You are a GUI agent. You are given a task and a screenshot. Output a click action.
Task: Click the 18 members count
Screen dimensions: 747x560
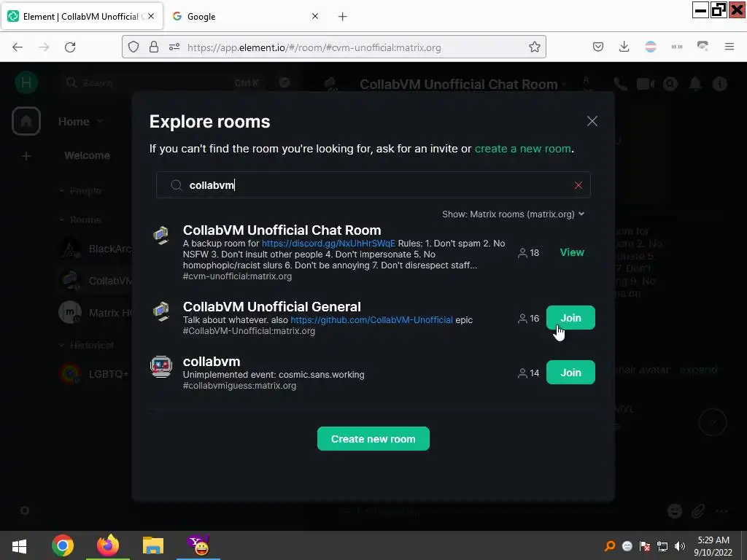[x=528, y=253]
